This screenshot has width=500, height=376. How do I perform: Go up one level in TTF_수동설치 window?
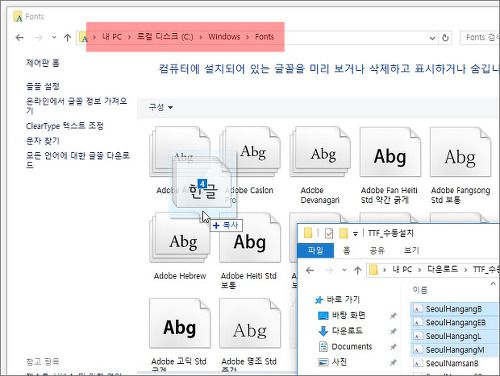(358, 270)
